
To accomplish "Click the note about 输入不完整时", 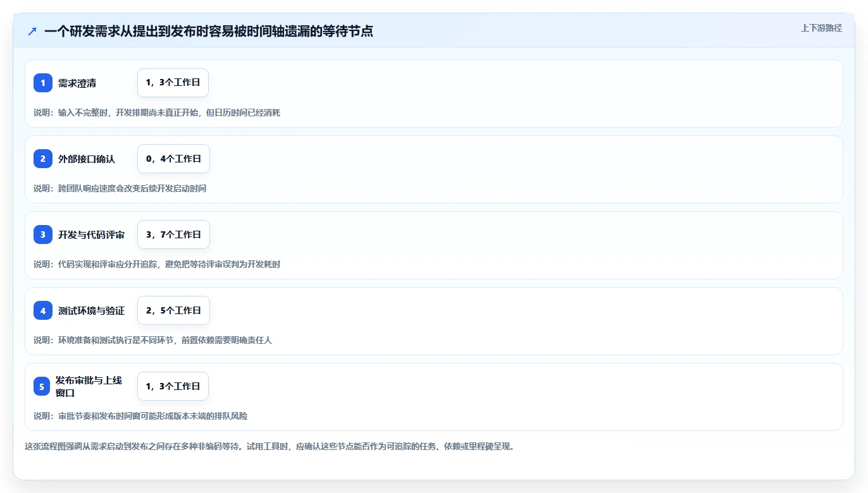I will pyautogui.click(x=157, y=113).
